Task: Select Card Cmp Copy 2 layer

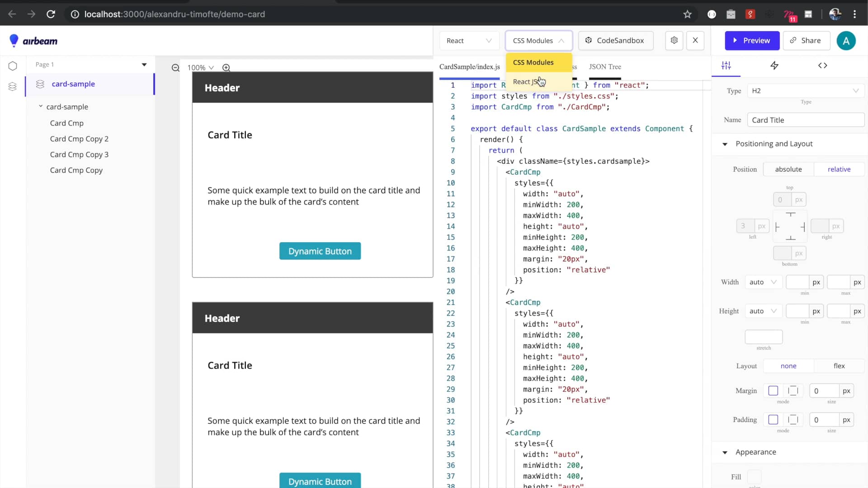Action: (x=79, y=139)
